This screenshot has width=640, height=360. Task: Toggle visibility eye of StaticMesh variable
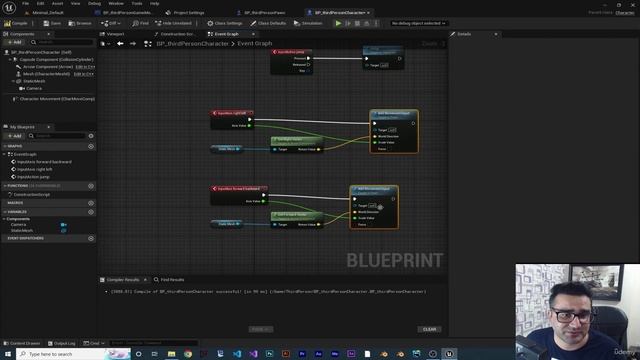tap(64, 231)
